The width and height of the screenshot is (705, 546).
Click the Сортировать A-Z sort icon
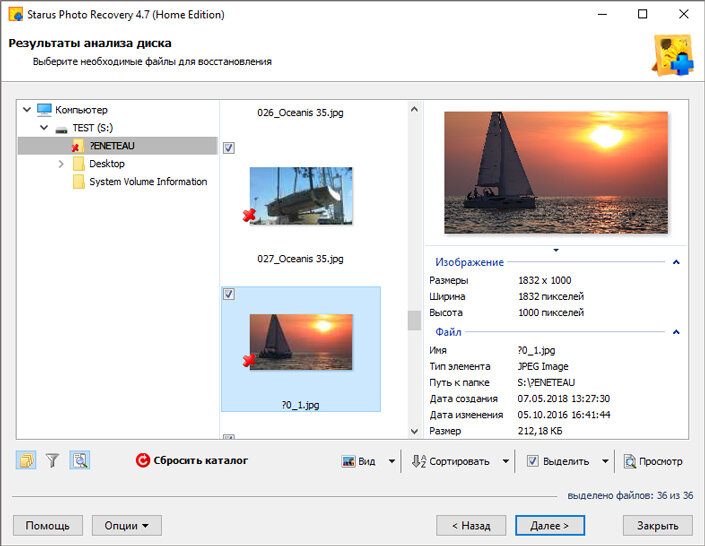click(419, 461)
